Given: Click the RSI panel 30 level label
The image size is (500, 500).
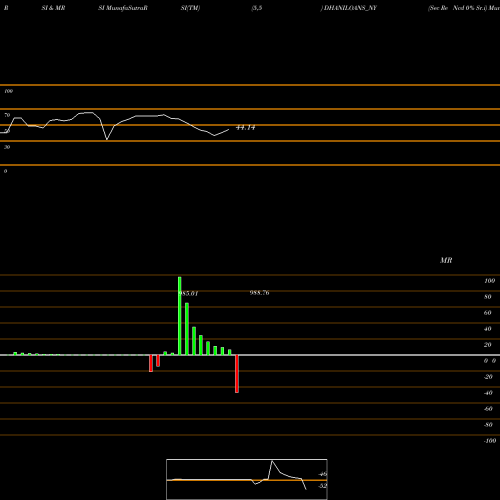Looking at the screenshot, I should 7,147.
